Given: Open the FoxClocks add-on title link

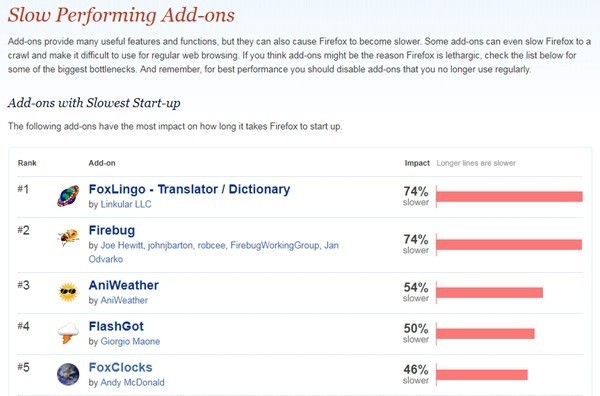Looking at the screenshot, I should tap(121, 367).
